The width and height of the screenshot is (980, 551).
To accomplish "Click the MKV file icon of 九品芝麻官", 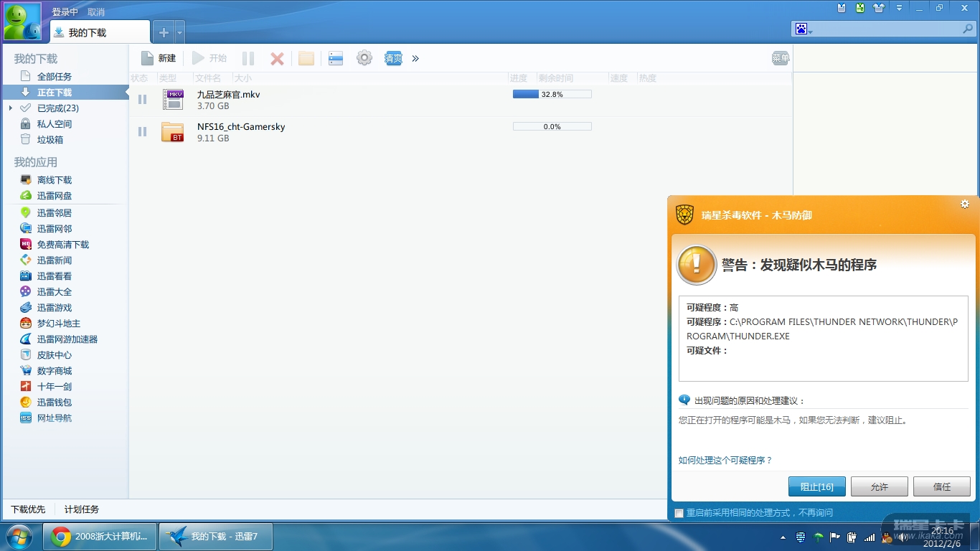I will [173, 100].
